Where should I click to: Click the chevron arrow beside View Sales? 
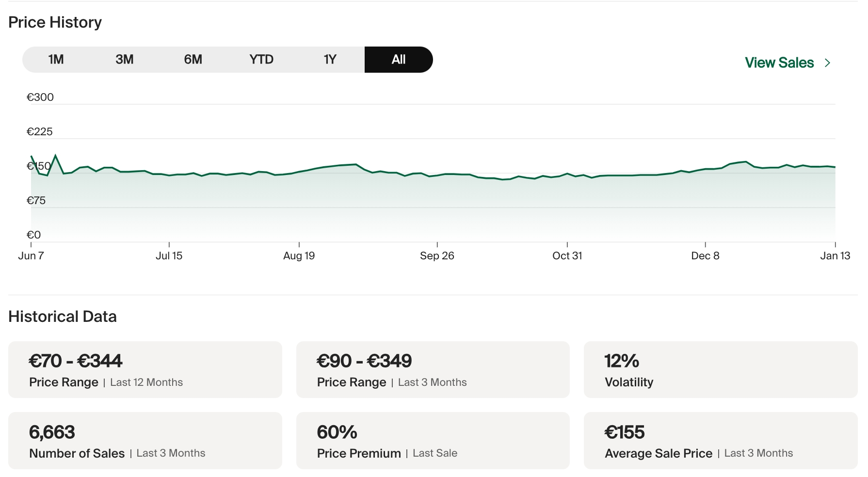(x=828, y=63)
